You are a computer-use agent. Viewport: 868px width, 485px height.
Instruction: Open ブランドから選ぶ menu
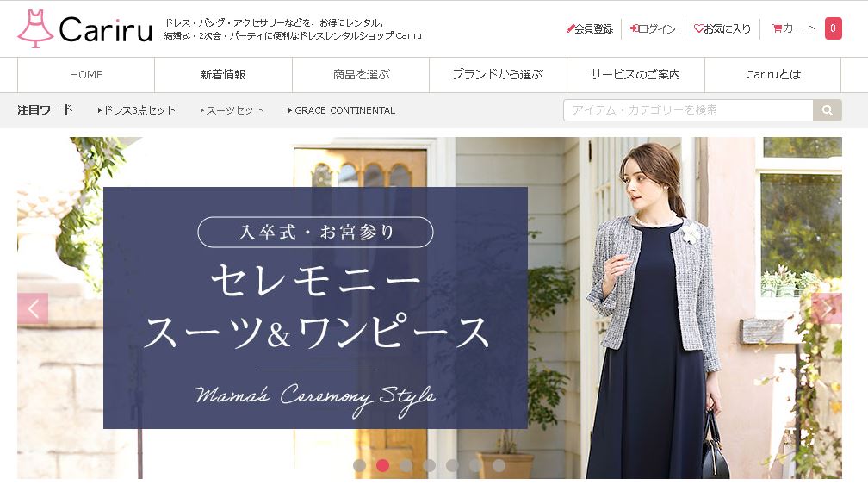click(x=499, y=75)
